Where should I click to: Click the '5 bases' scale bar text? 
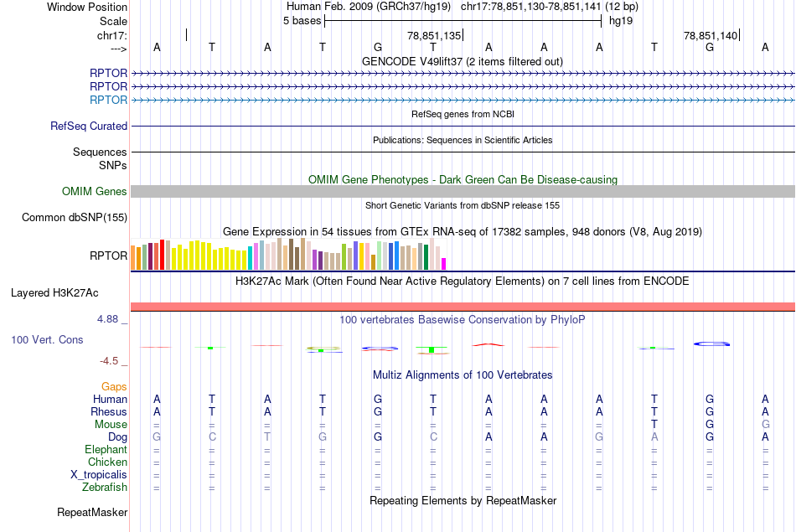[302, 21]
